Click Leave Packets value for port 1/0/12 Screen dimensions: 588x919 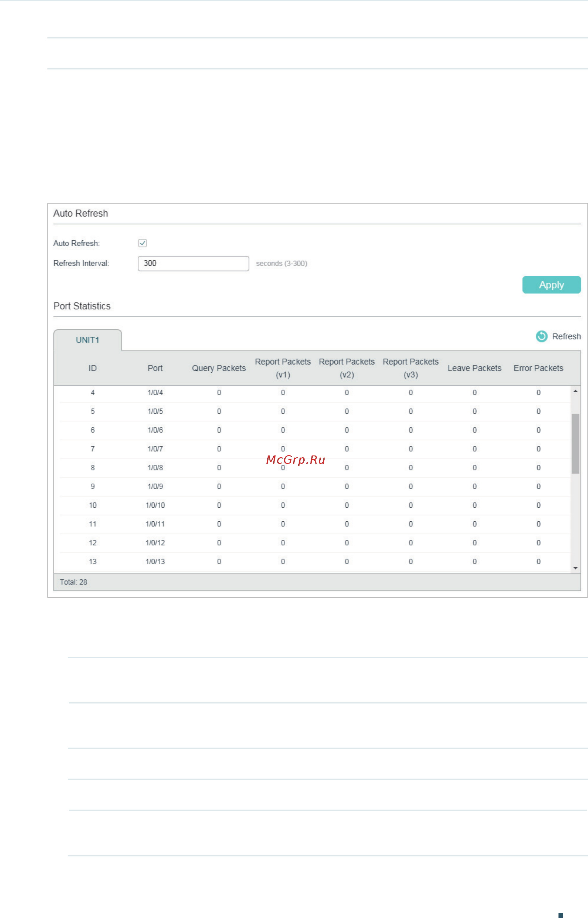[474, 543]
